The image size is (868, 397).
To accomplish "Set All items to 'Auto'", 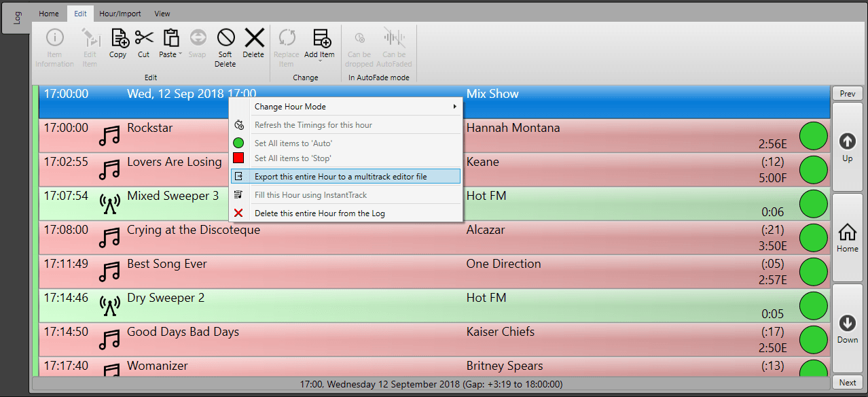I will (293, 143).
